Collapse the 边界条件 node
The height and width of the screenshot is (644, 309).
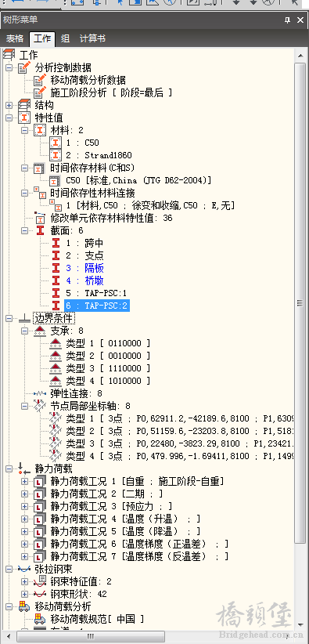point(9,319)
